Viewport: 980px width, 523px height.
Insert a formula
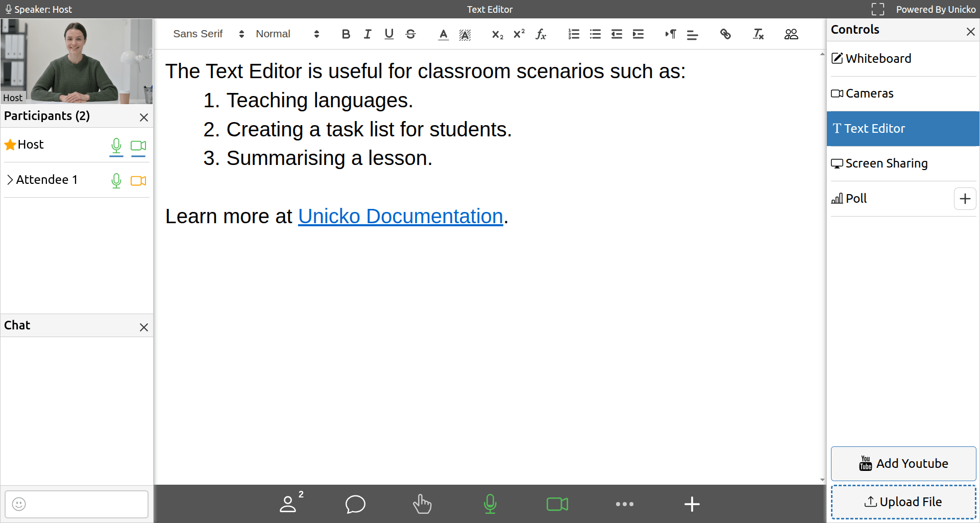click(541, 34)
